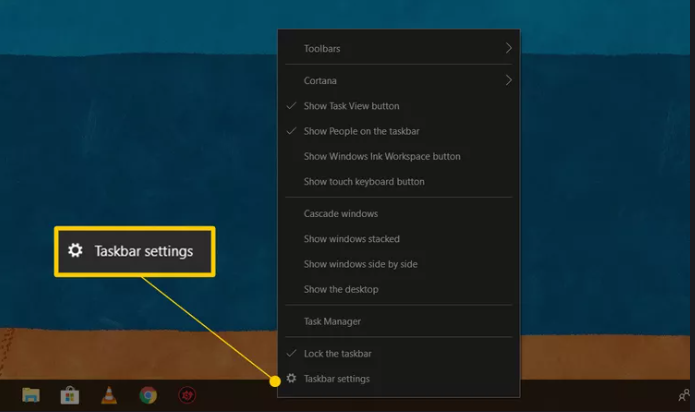Toggle Lock the taskbar option
Viewport: 695px width, 412px height.
[x=399, y=354]
